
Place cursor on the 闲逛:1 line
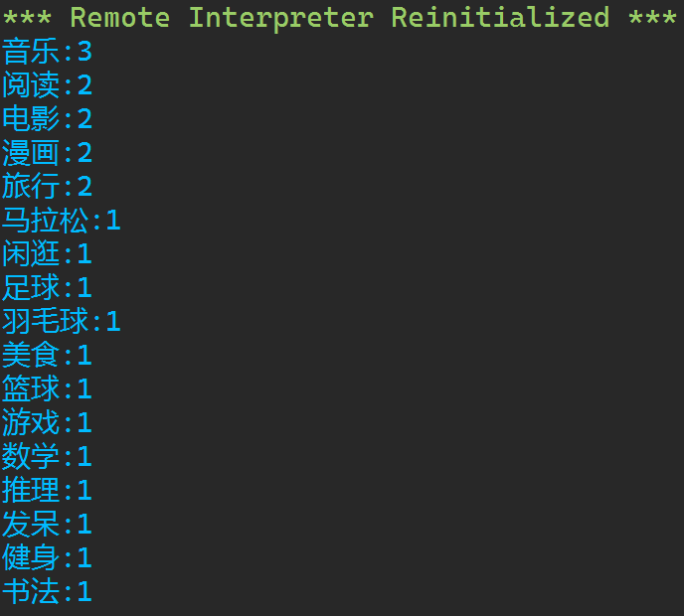pos(47,254)
